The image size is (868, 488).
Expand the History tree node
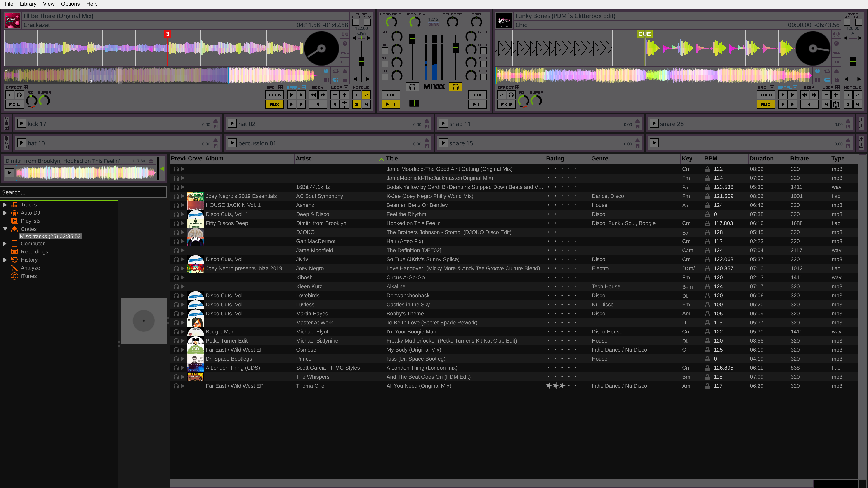5,260
